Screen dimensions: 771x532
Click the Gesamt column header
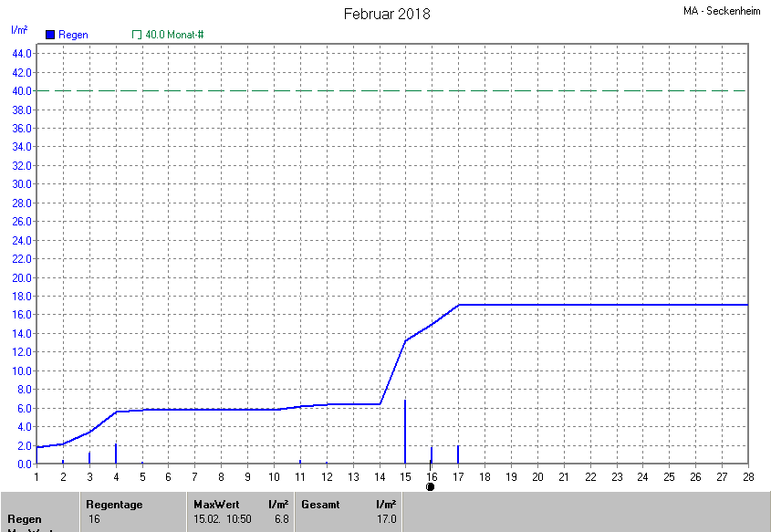[x=320, y=504]
